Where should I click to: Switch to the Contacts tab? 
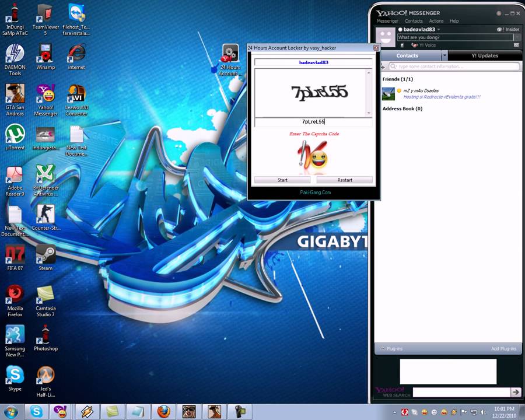[407, 55]
